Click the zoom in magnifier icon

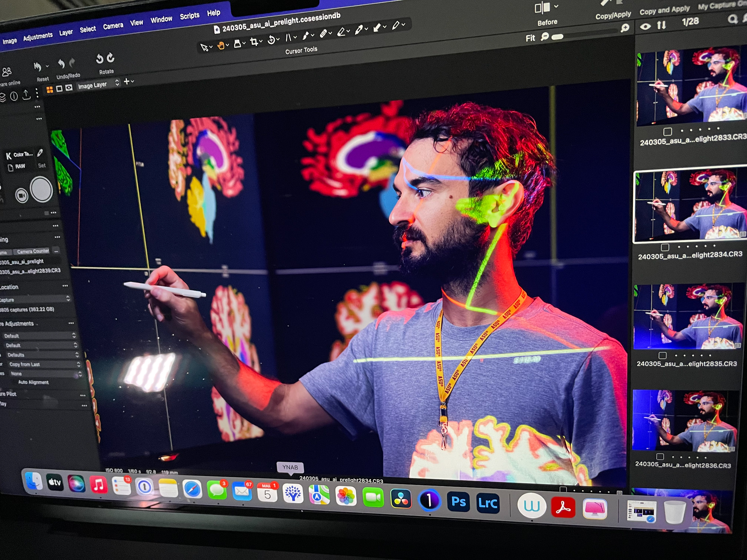pos(625,28)
